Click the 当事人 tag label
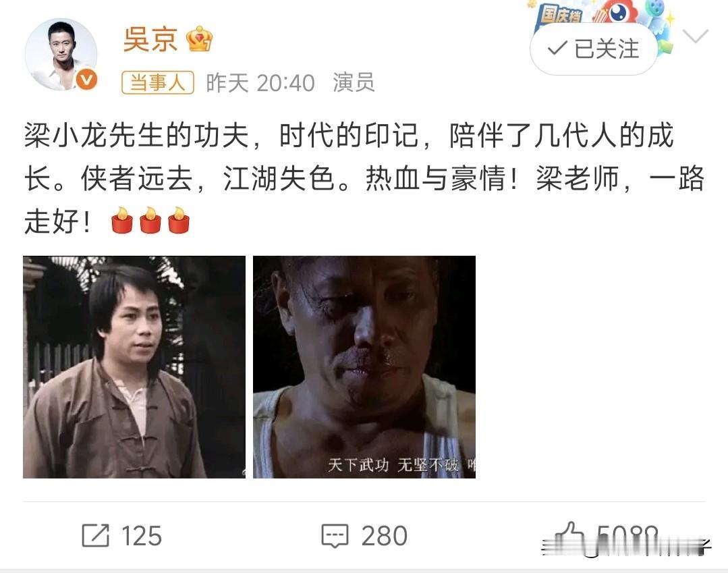This screenshot has width=728, height=573. [x=158, y=82]
